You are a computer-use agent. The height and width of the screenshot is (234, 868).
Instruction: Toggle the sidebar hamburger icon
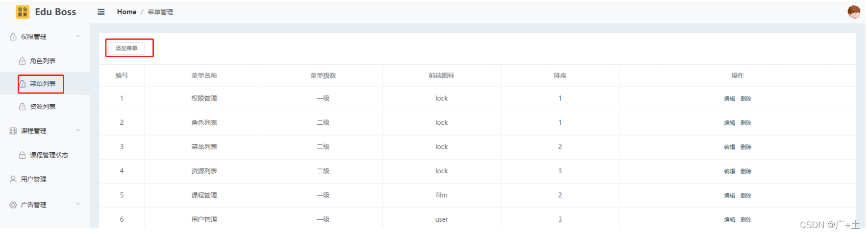pos(101,12)
